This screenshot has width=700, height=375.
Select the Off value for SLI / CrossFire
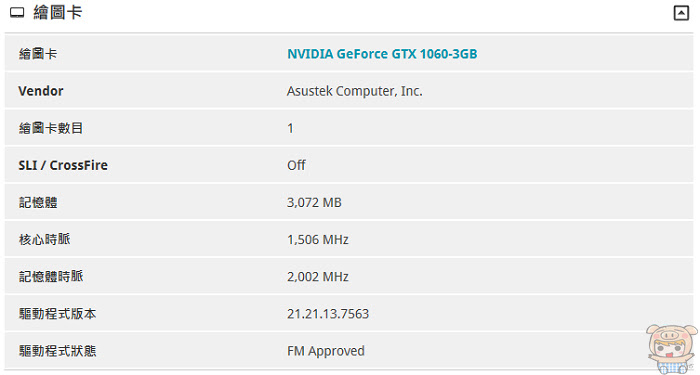point(296,165)
